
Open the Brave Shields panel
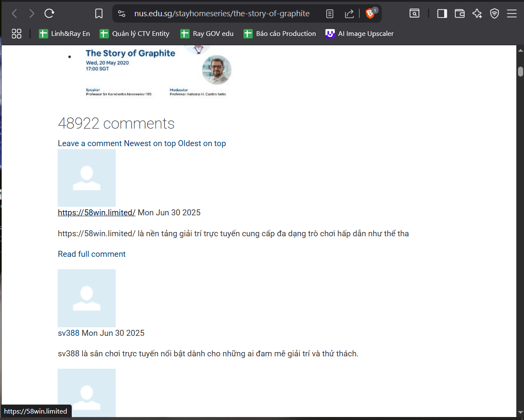(370, 14)
